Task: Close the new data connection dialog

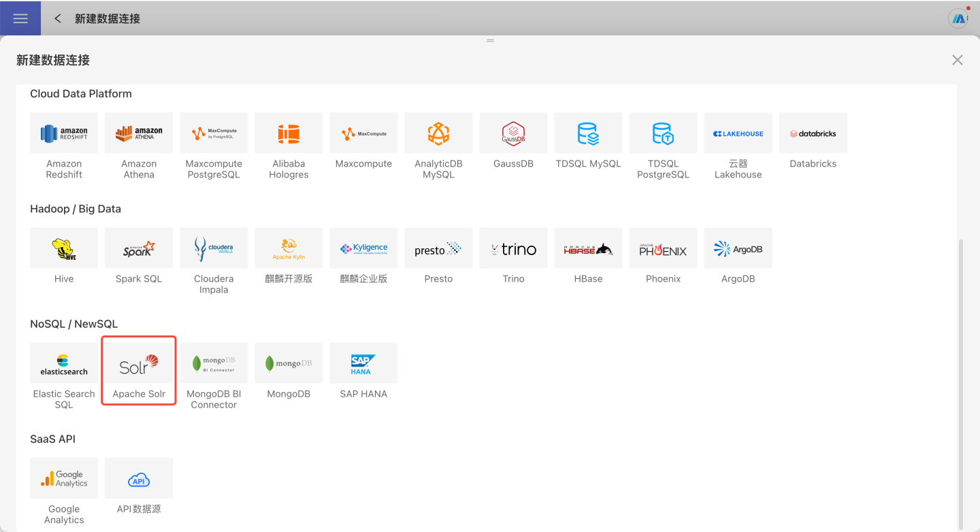Action: coord(957,60)
